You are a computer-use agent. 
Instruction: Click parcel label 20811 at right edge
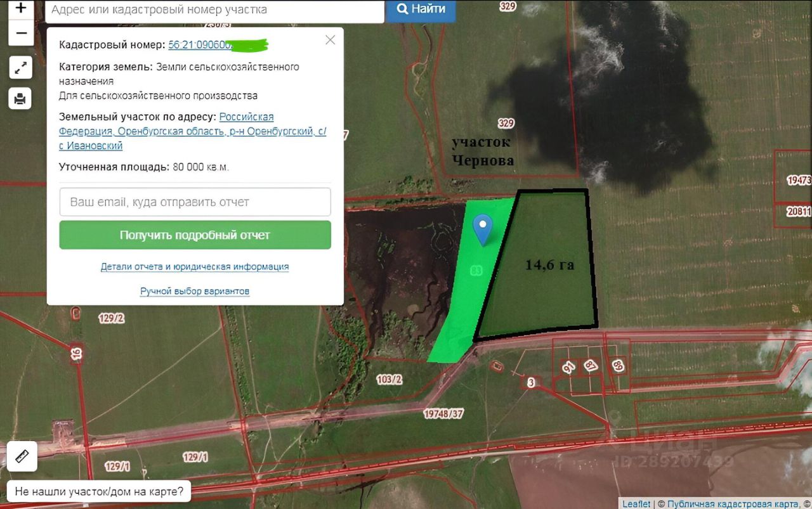tap(799, 212)
